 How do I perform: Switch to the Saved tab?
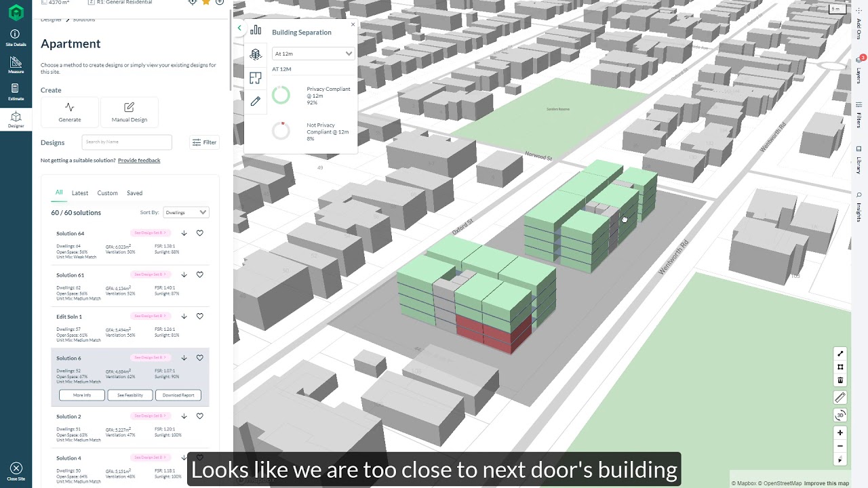(134, 193)
